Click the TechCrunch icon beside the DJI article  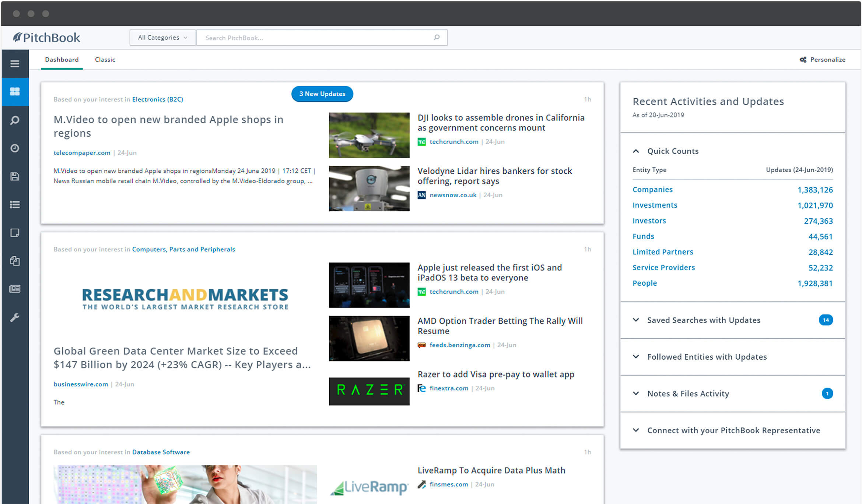click(x=422, y=142)
